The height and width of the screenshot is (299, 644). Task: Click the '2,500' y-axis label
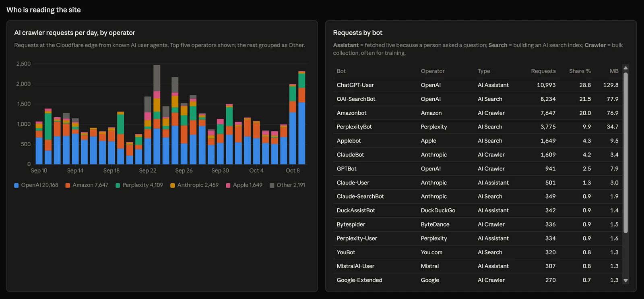23,64
